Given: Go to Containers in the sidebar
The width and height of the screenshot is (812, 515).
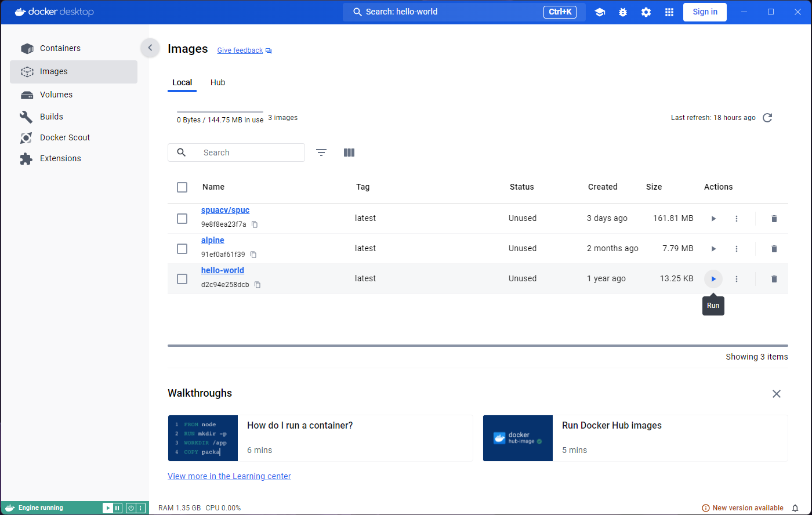Looking at the screenshot, I should (74, 48).
